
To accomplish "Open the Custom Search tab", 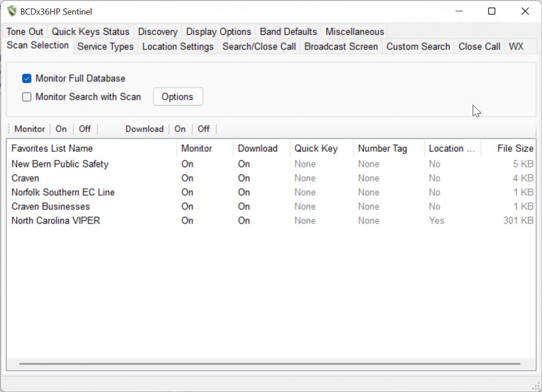I will coord(418,47).
